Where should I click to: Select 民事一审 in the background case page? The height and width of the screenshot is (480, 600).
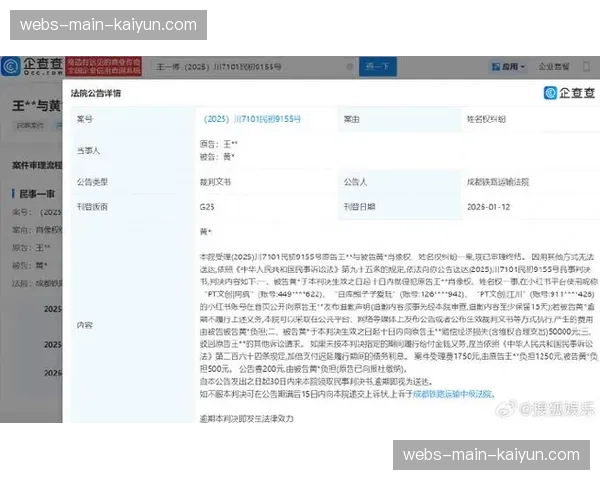click(37, 194)
